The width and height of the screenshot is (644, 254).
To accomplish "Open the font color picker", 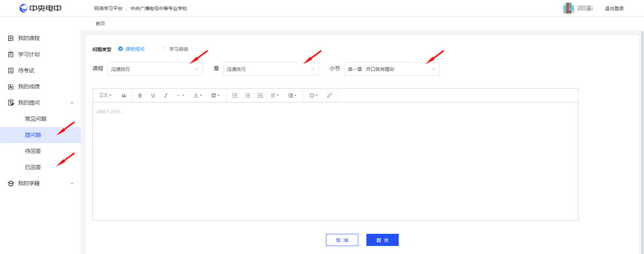I will (197, 95).
